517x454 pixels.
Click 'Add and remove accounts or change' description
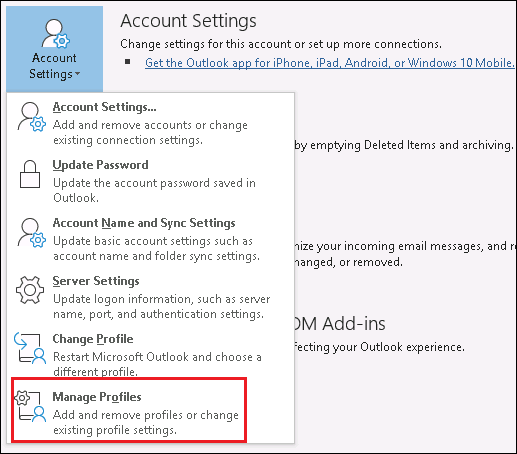click(x=150, y=125)
